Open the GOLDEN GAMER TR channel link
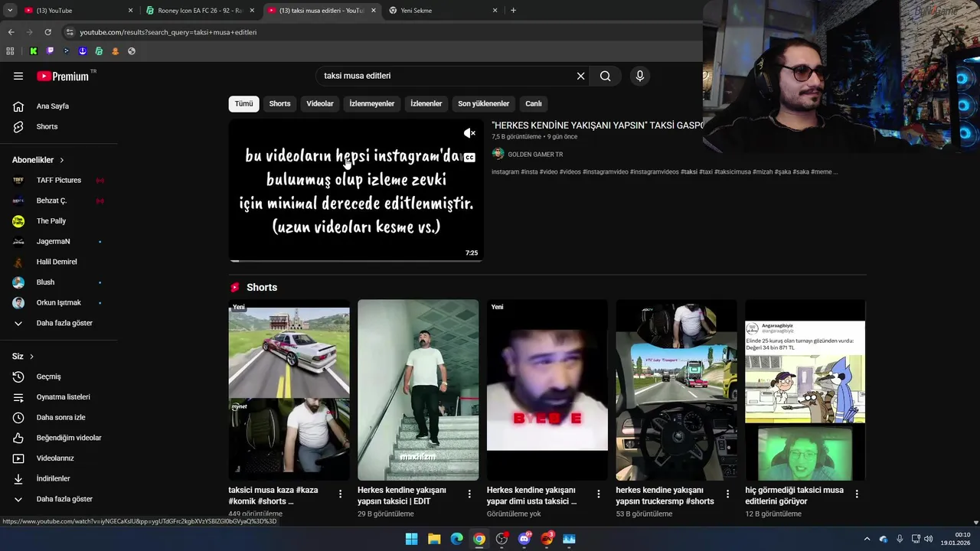 [x=535, y=155]
